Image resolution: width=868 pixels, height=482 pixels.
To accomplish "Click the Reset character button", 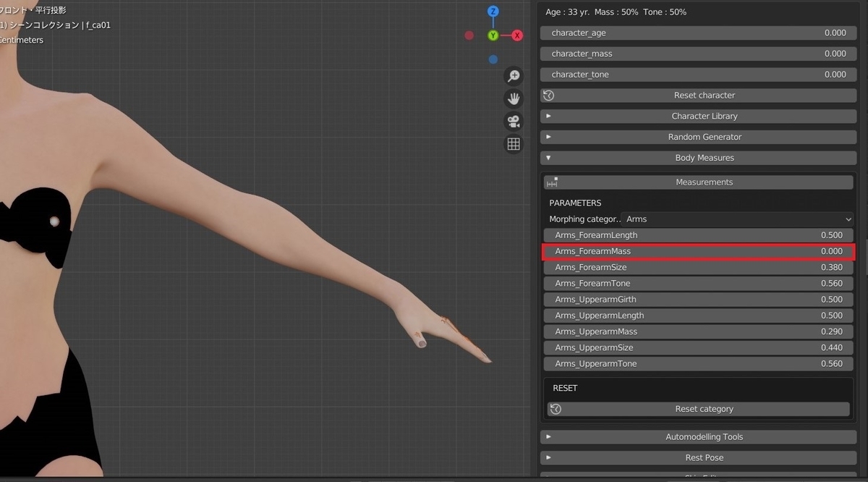I will [x=699, y=96].
